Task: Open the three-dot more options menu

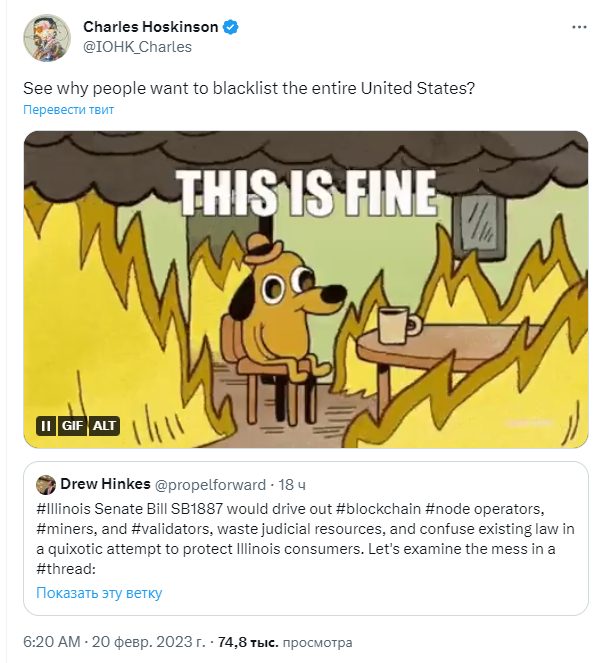Action: point(579,27)
